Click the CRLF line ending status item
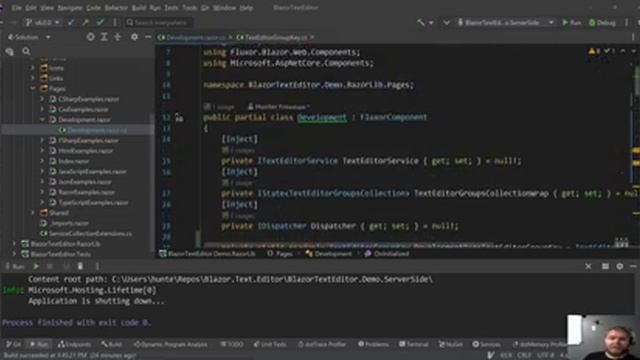640x360 pixels. pyautogui.click(x=524, y=356)
